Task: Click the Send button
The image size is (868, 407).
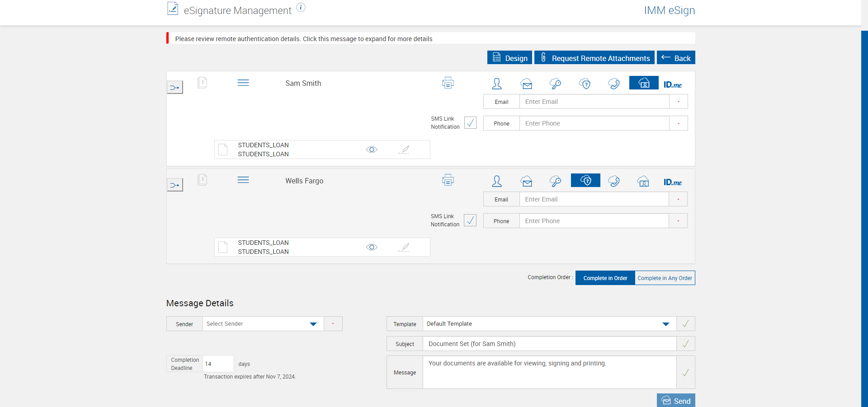Action: [x=676, y=401]
